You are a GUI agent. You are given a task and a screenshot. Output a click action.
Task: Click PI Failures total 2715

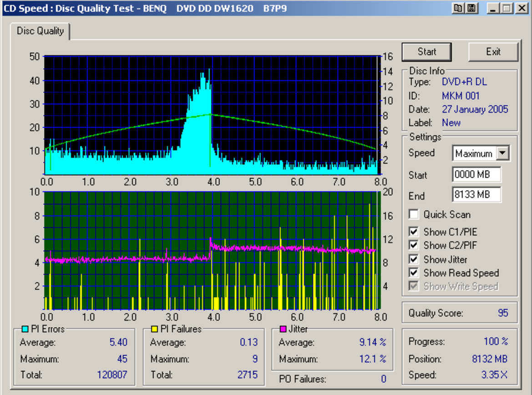(x=247, y=375)
